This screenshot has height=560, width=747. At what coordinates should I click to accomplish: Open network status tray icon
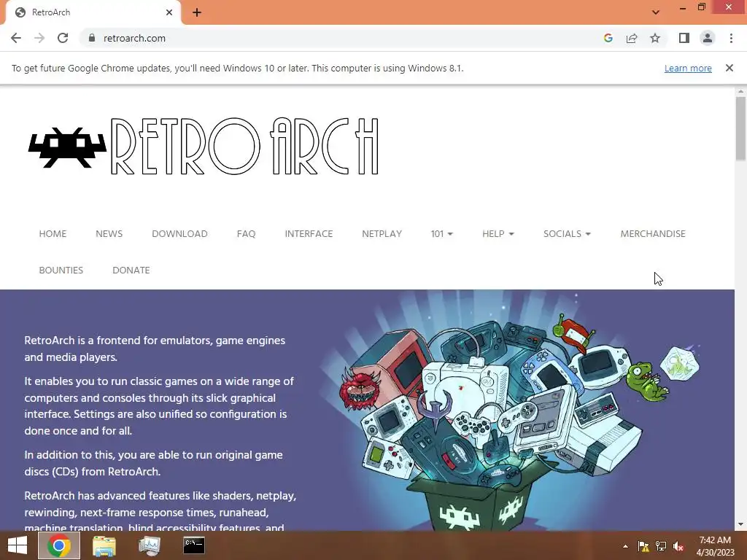click(x=661, y=546)
